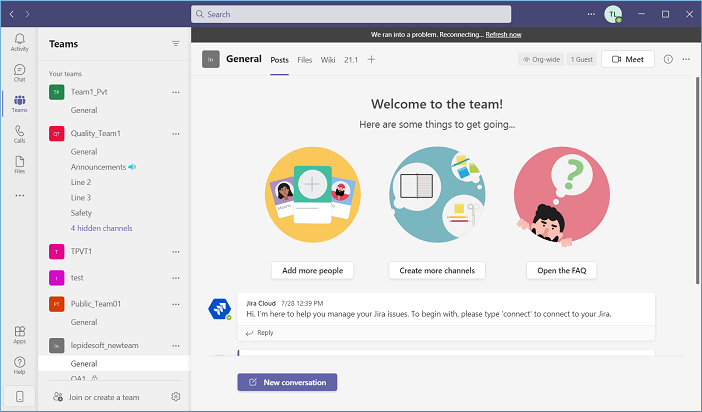Click the filter teams icon
The height and width of the screenshot is (412, 702).
click(176, 44)
